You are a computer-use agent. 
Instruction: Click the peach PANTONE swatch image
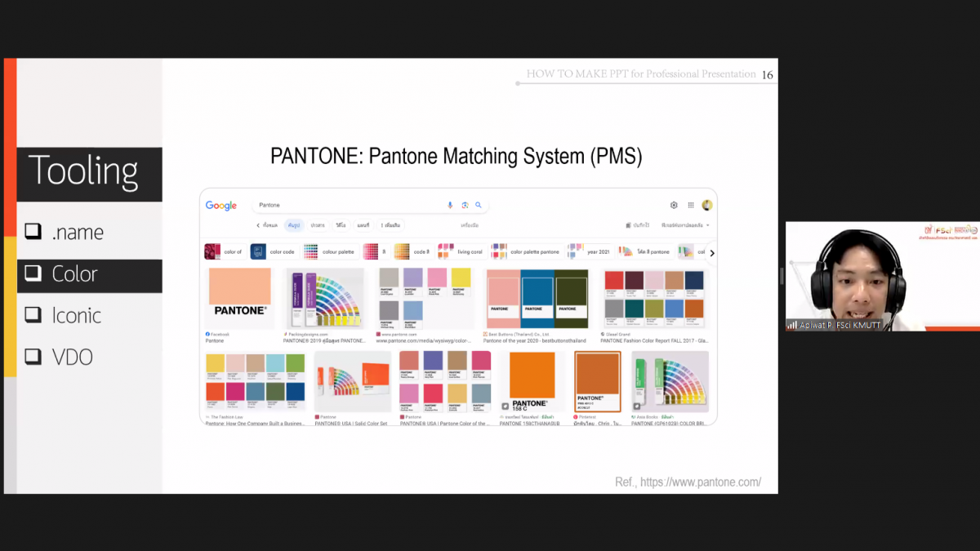click(x=240, y=298)
